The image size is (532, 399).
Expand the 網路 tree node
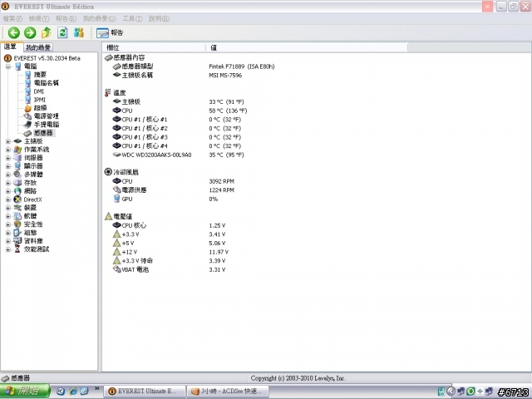click(8, 191)
